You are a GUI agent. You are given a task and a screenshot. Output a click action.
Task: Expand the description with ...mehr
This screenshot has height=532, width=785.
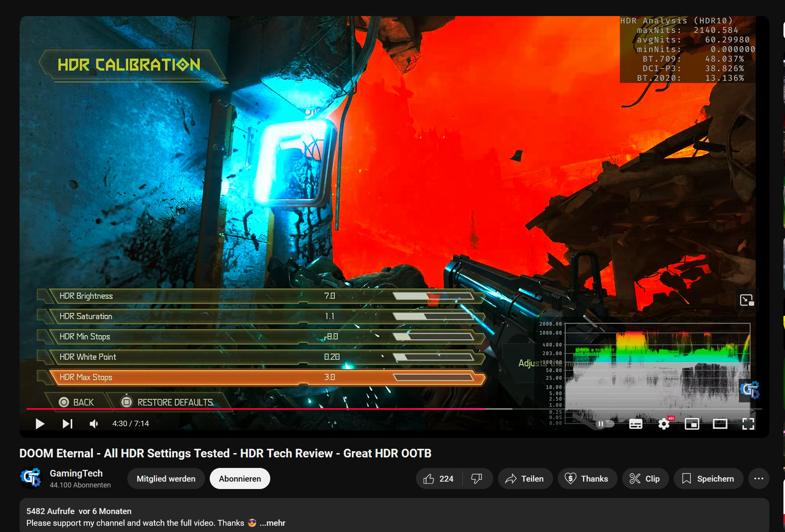click(273, 523)
